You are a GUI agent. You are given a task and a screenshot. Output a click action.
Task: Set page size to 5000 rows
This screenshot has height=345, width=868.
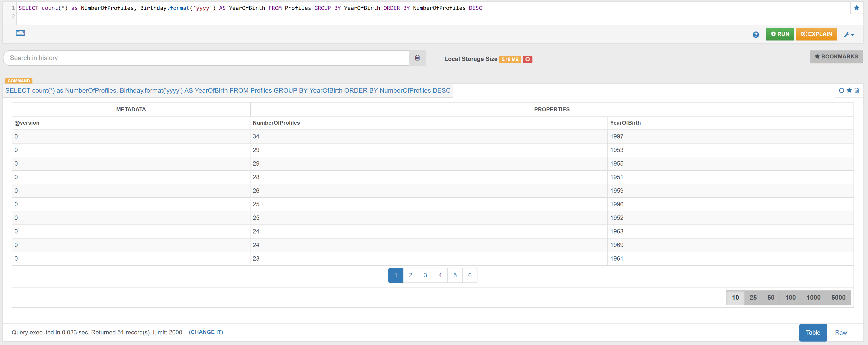click(838, 297)
